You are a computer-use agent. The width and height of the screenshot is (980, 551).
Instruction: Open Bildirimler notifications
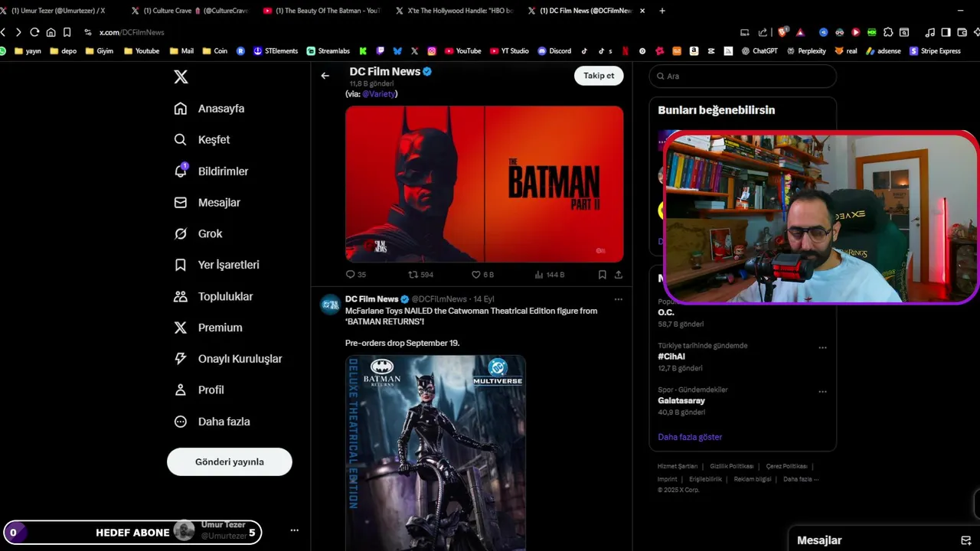[211, 171]
